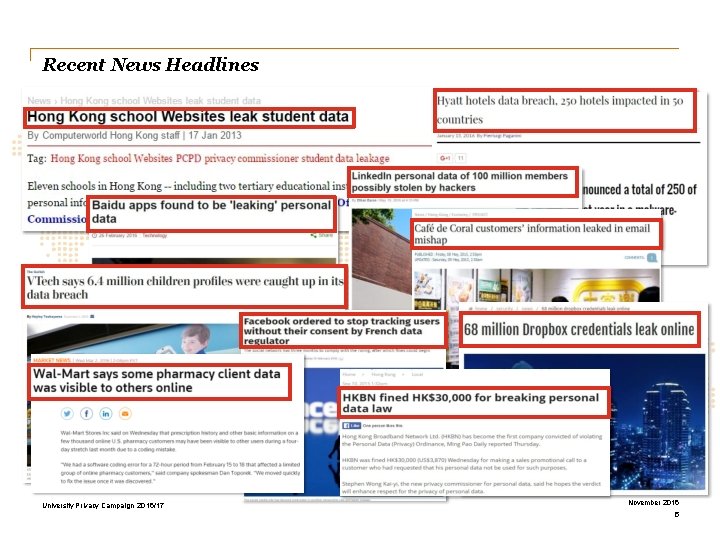The height and width of the screenshot is (540, 720).
Task: Click the Share icon in Baidu article
Action: point(322,236)
